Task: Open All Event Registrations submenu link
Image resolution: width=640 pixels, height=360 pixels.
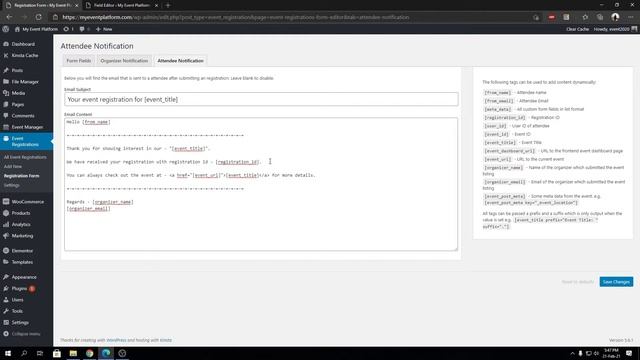Action: point(25,157)
